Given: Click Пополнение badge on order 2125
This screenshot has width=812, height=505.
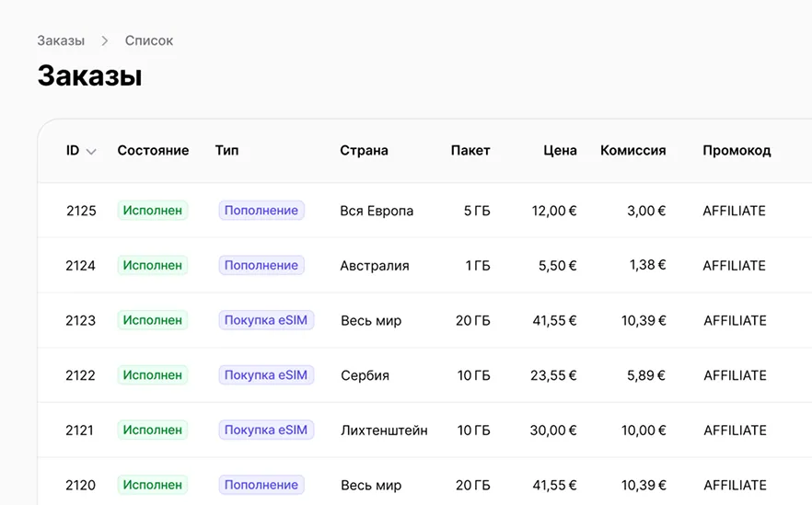Looking at the screenshot, I should (261, 211).
